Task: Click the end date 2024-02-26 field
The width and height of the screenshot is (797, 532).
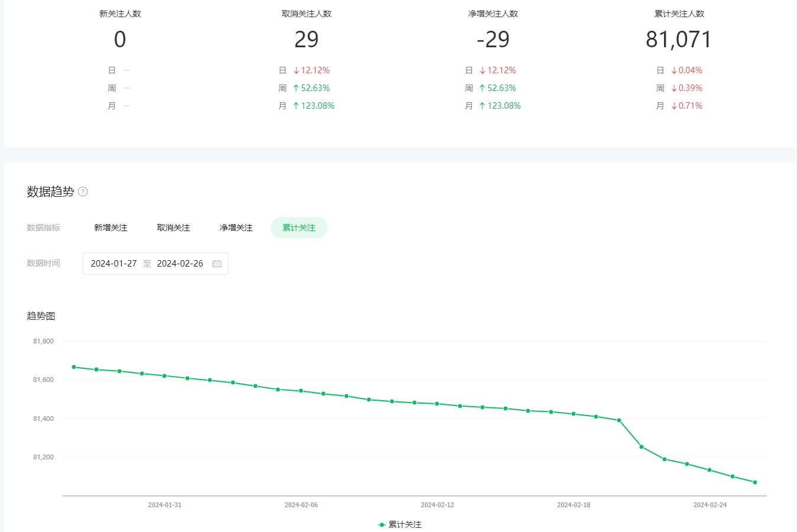Action: 180,264
